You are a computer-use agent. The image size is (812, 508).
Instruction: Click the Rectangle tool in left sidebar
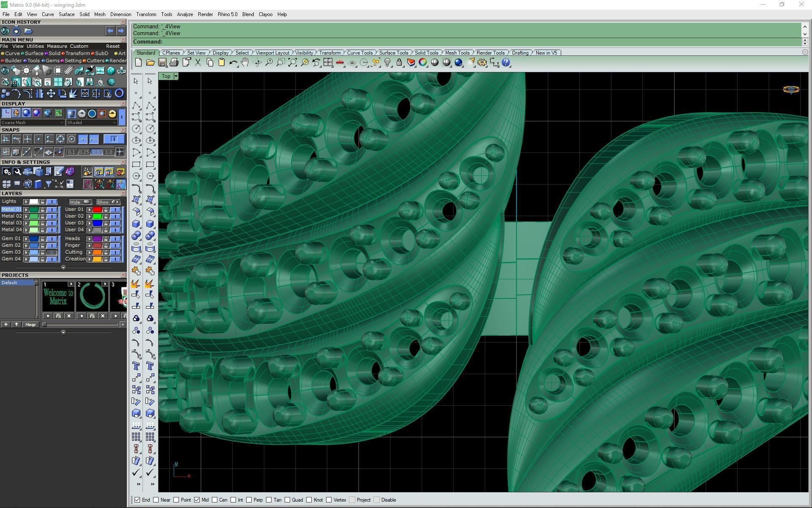click(x=136, y=164)
